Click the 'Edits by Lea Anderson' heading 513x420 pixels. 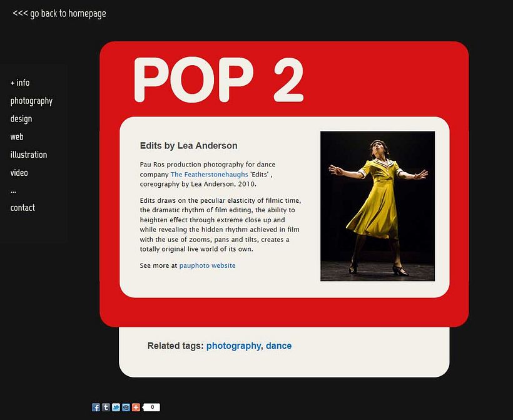[189, 146]
